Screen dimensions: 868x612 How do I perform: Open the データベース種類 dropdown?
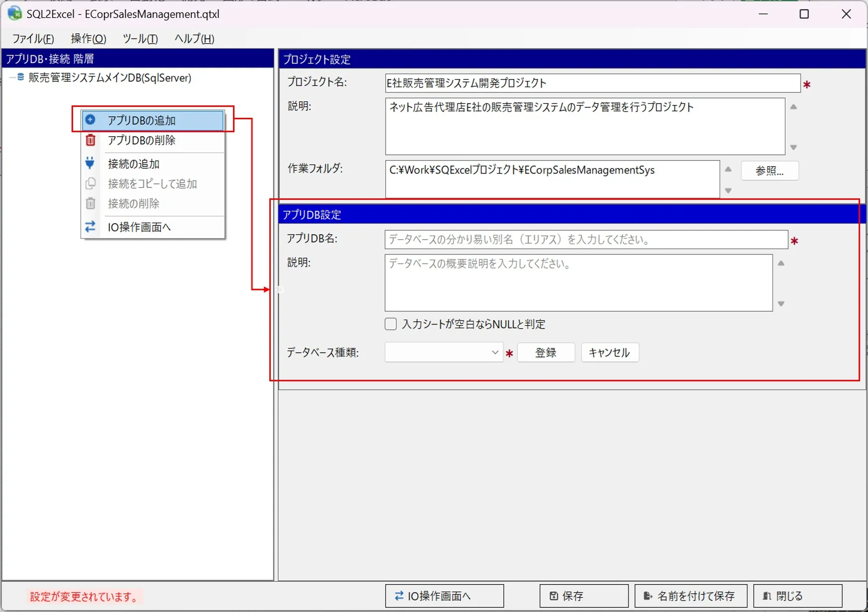[444, 352]
